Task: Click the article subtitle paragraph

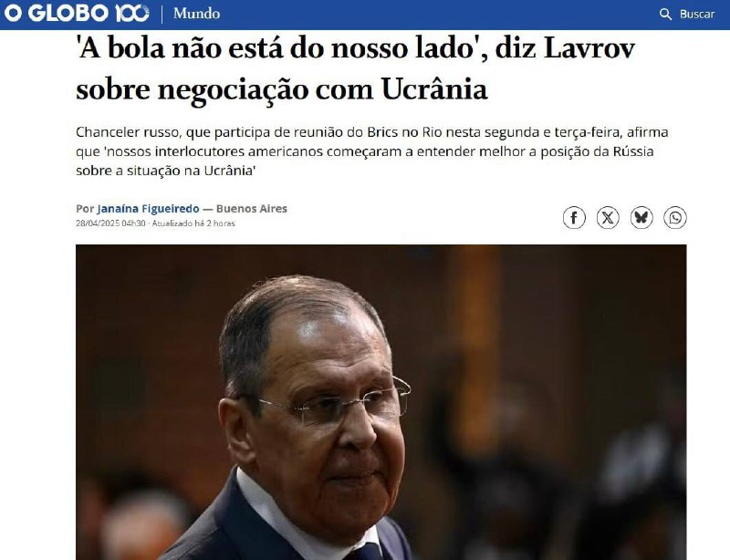Action: 372,151
